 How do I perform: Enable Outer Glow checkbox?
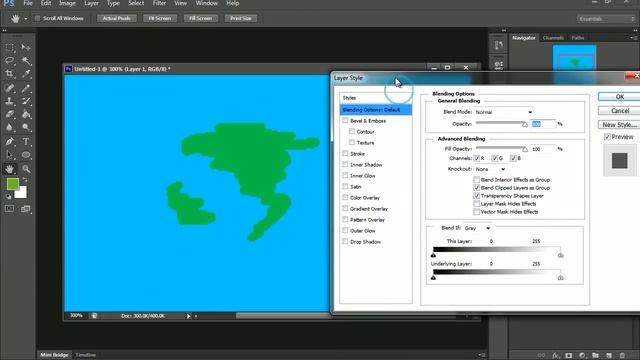345,231
